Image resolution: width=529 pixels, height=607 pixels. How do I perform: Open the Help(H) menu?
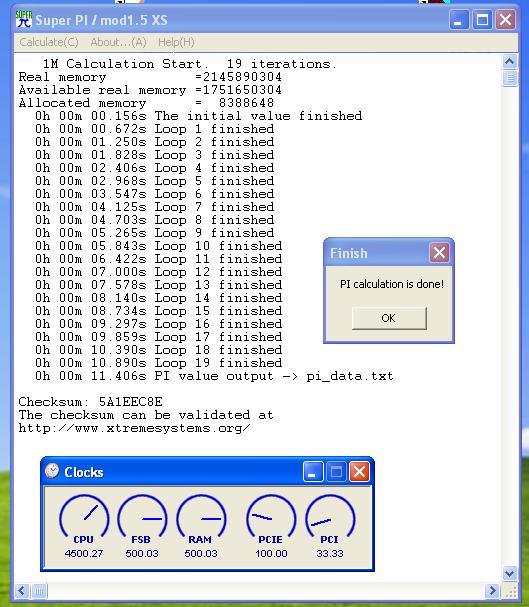176,42
